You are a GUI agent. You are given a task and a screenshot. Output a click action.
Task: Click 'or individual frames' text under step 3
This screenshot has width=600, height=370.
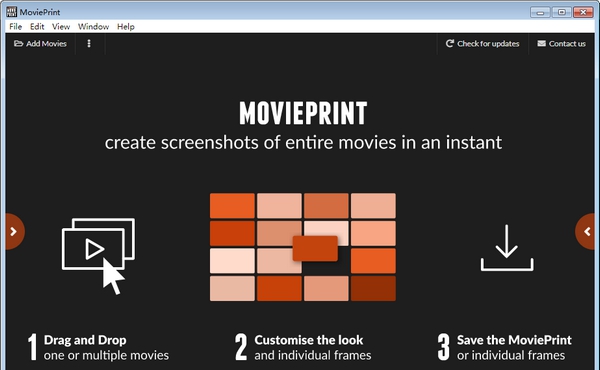point(511,355)
